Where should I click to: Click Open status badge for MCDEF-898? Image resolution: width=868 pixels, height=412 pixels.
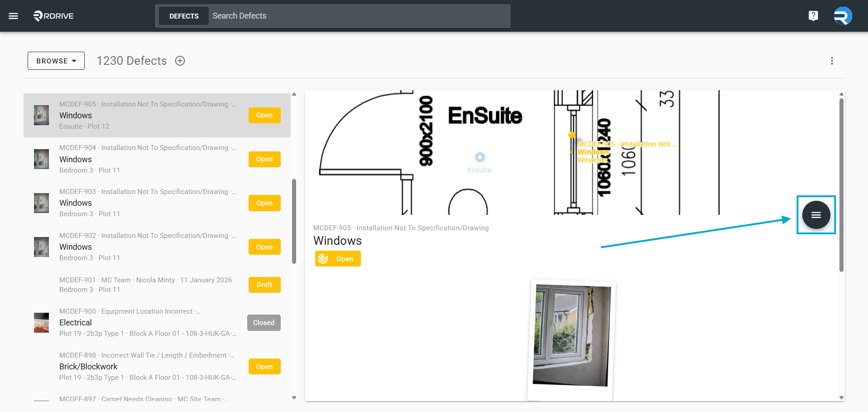click(264, 367)
